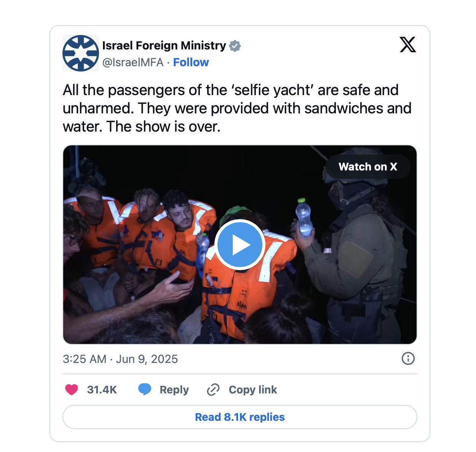476x452 pixels.
Task: Click the chain link copy icon
Action: [213, 390]
